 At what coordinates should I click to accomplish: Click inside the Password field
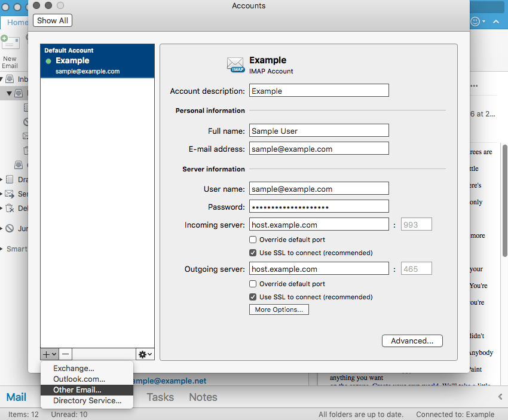[319, 206]
